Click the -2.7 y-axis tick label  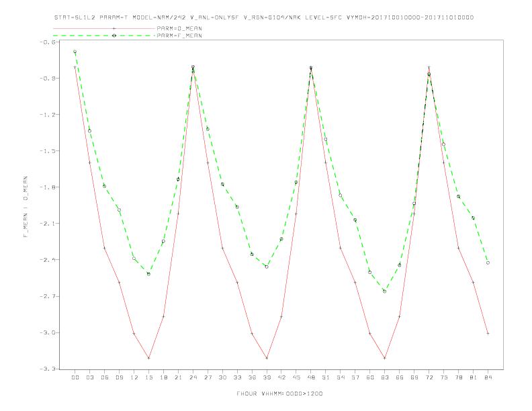(x=48, y=296)
